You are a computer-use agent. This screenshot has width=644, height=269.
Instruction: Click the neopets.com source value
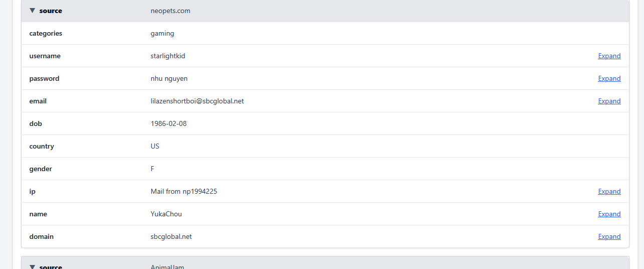pos(170,11)
